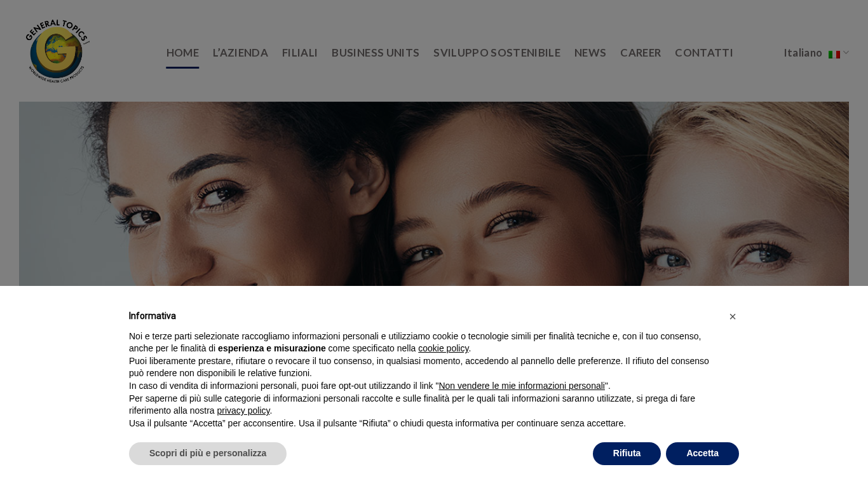The image size is (868, 488).
Task: Open the Italiano language selector
Action: pos(803,53)
